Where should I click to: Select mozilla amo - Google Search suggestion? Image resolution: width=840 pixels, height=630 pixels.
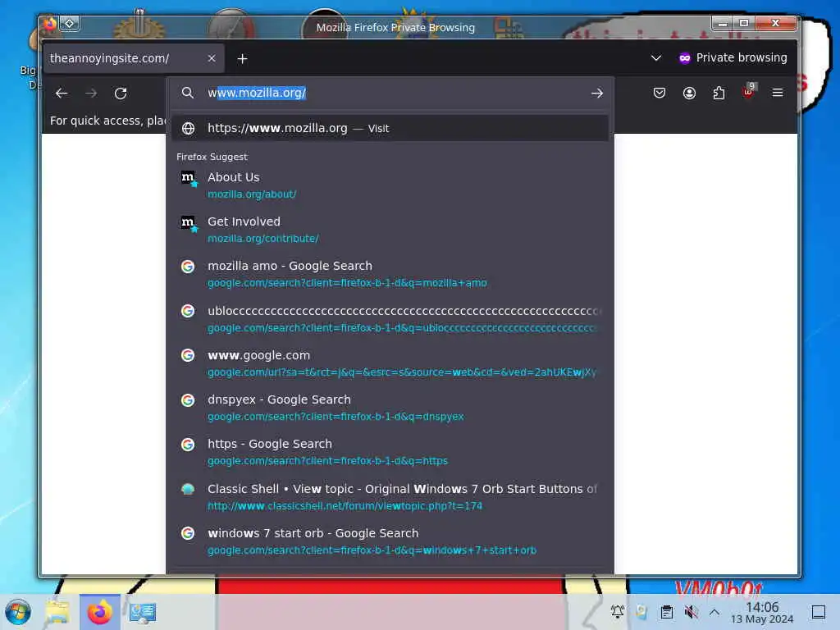tap(390, 274)
